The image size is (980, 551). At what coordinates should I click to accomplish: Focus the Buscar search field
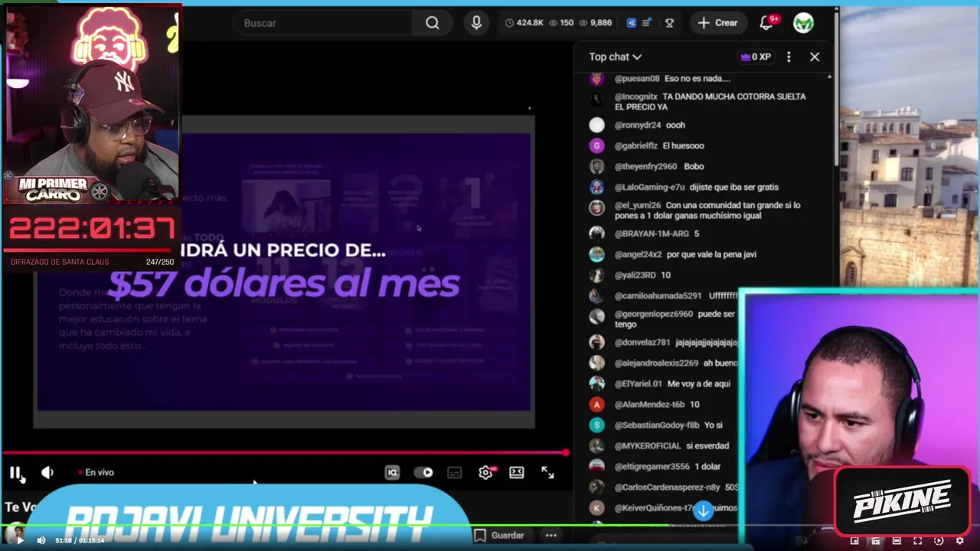tap(325, 23)
